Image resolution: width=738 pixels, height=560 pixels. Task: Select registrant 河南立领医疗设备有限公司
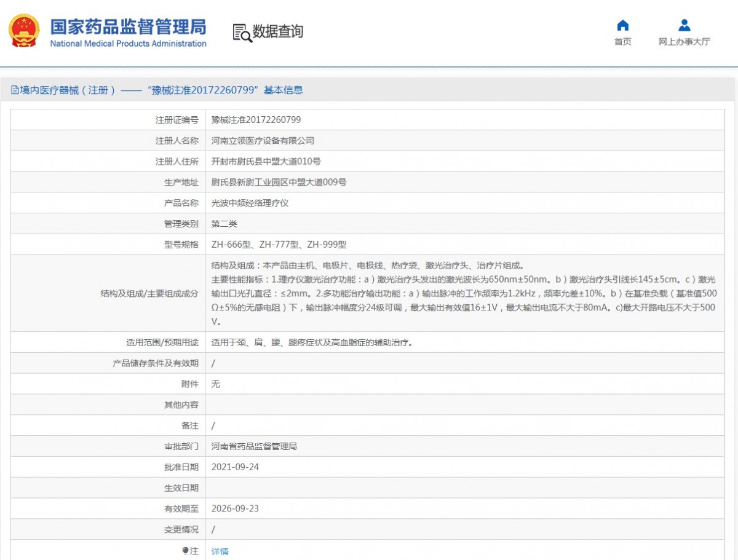263,141
